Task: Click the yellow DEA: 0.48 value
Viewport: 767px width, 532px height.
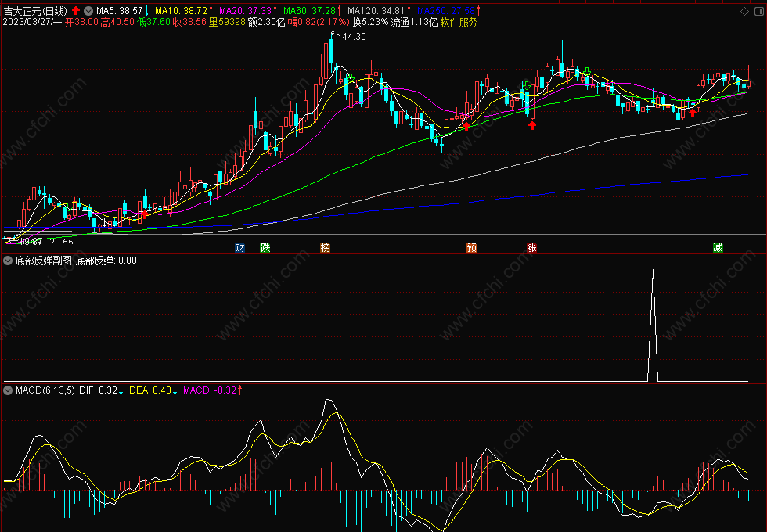Action: (x=150, y=390)
